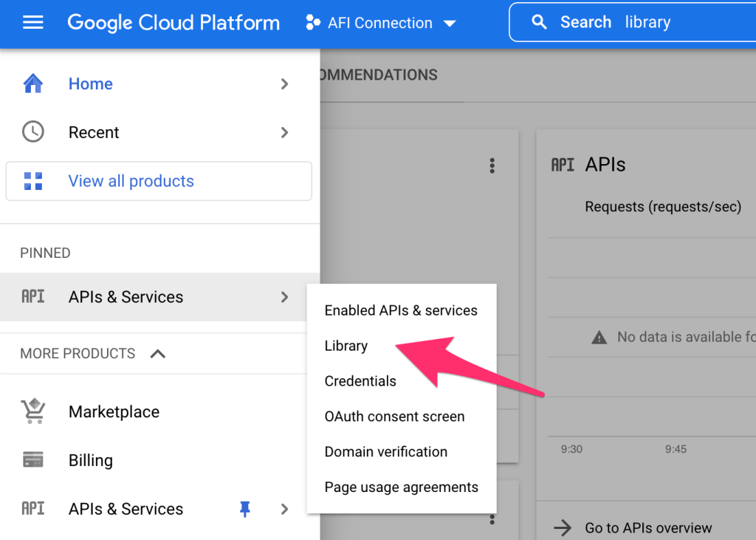The width and height of the screenshot is (756, 540).
Task: Select Library from the APIs submenu
Action: tap(346, 345)
